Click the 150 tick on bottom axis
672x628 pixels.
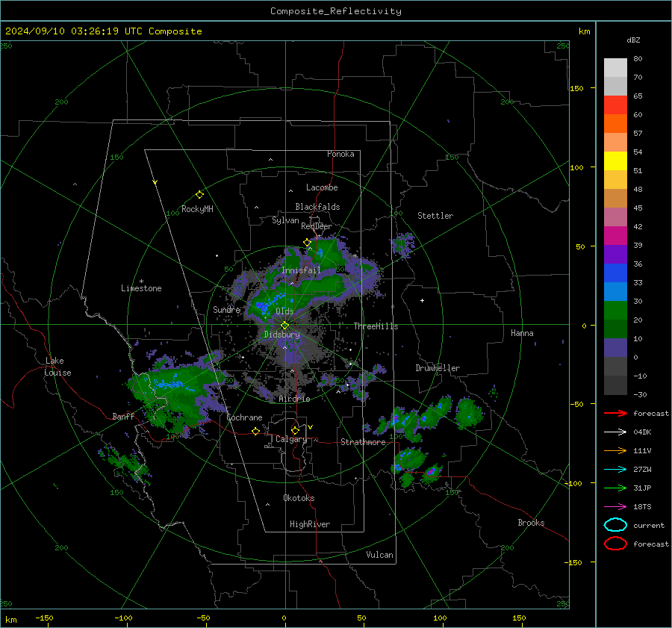(519, 618)
